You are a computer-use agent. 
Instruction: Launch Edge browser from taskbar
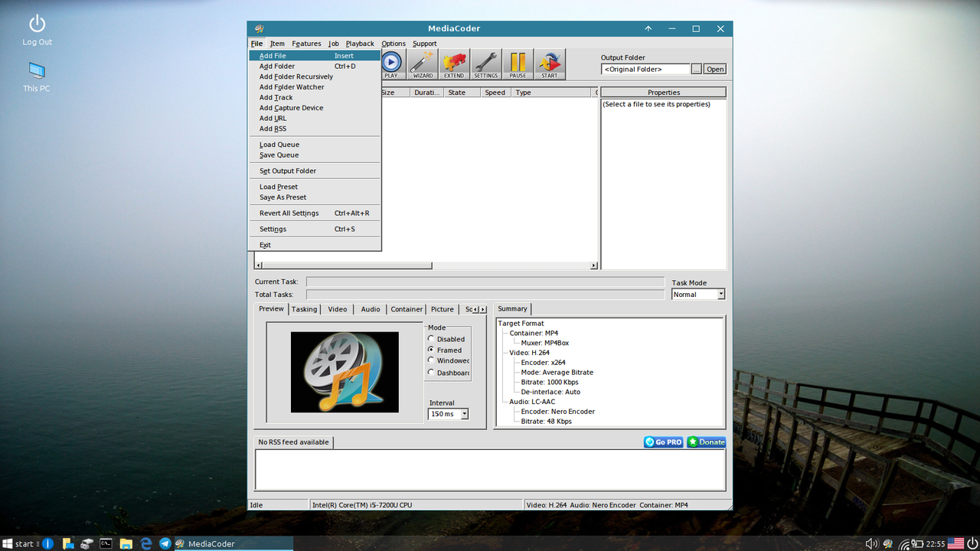click(145, 544)
